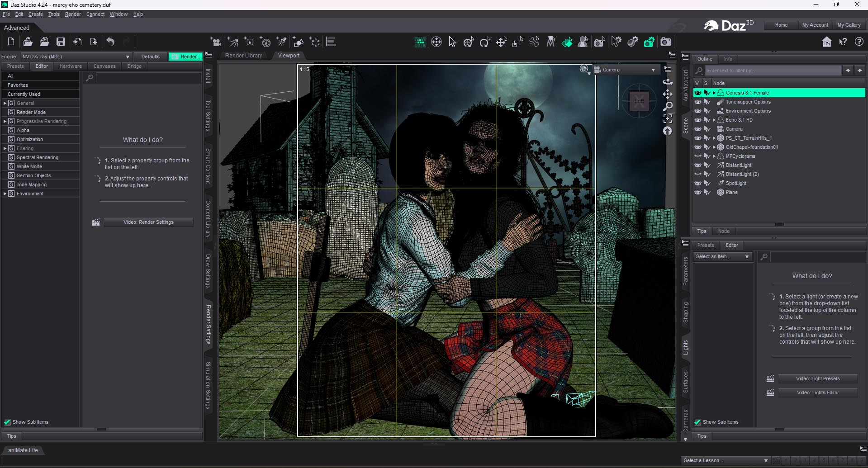Image resolution: width=868 pixels, height=468 pixels.
Task: Select the Rotate tool icon
Action: 485,42
